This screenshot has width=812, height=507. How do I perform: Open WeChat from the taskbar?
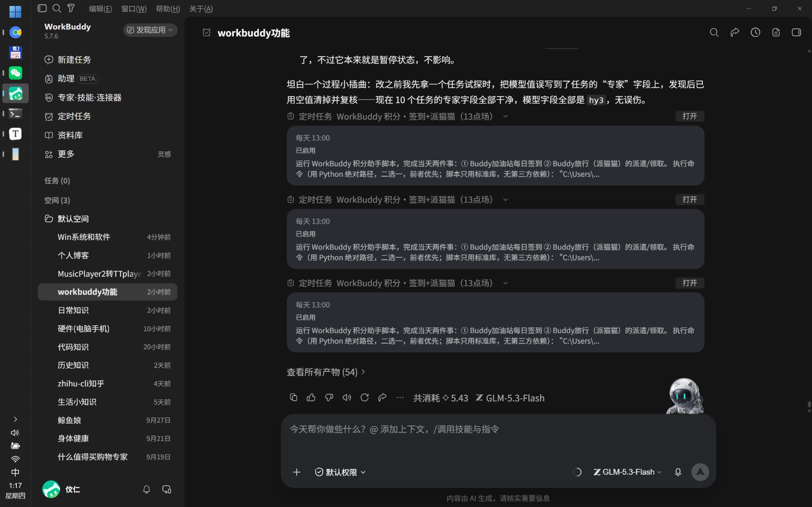(15, 73)
